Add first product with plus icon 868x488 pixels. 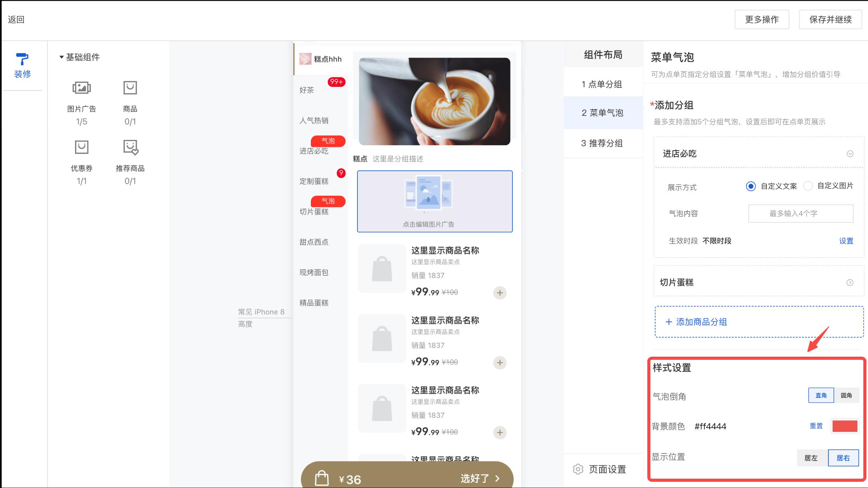coord(500,293)
